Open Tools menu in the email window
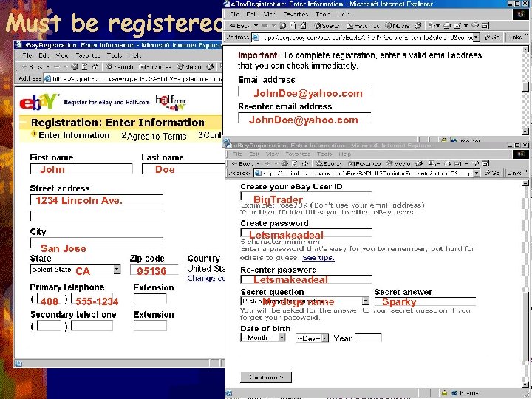This screenshot has height=399, width=532. coord(322,14)
